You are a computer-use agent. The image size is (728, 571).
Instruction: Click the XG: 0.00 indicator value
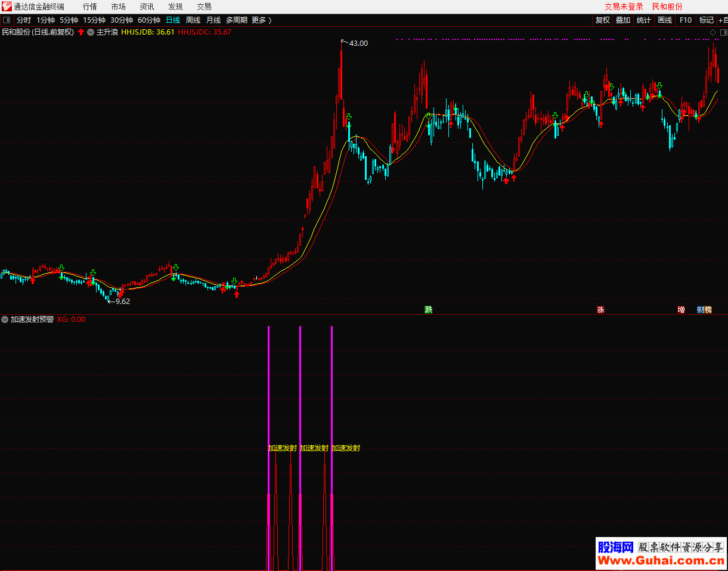click(71, 319)
